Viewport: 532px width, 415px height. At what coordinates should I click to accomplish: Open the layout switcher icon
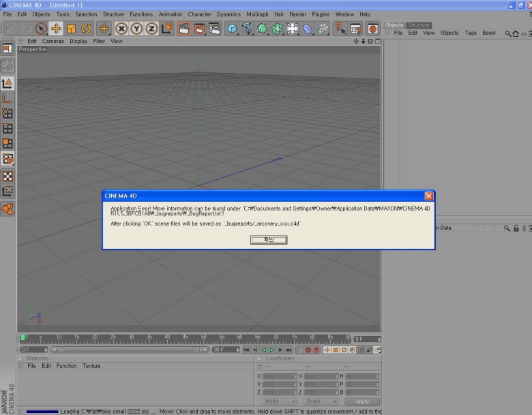click(8, 49)
